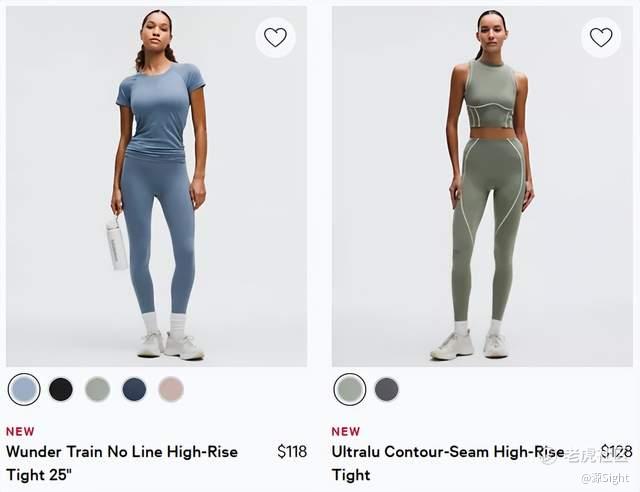
Task: View the blue outfit model product photo
Action: tap(157, 186)
